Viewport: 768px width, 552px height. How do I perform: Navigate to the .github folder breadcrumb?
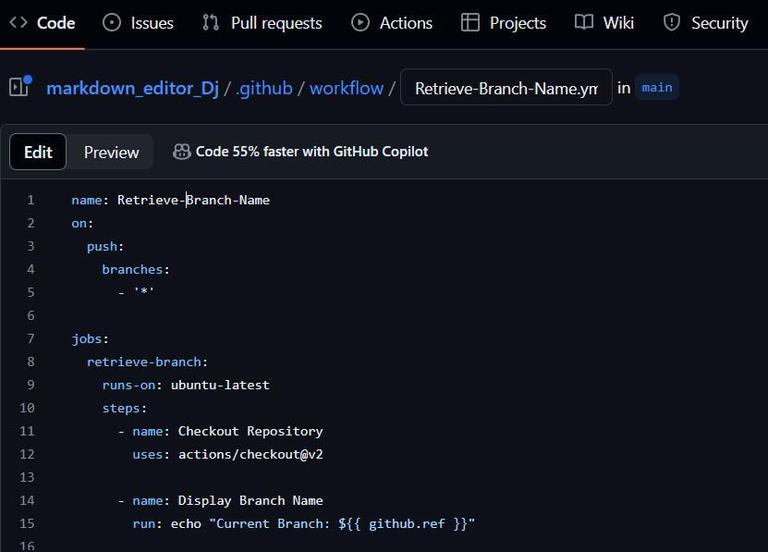[264, 88]
